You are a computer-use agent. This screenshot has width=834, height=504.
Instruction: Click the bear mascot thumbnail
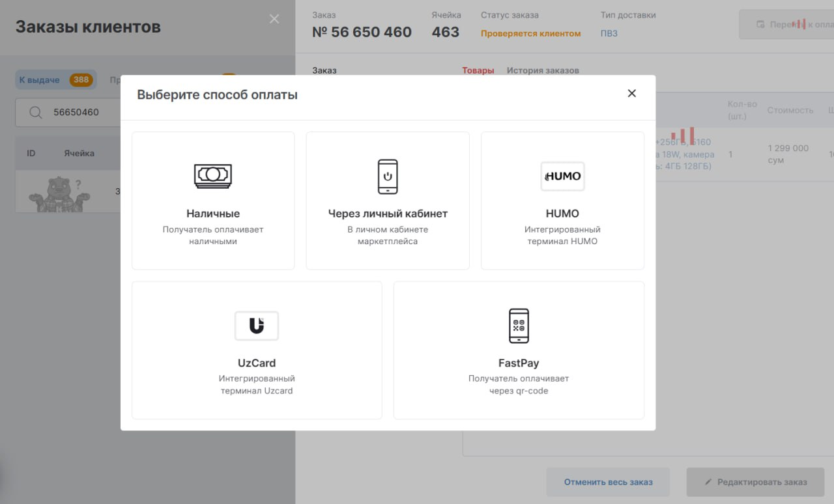pyautogui.click(x=55, y=194)
